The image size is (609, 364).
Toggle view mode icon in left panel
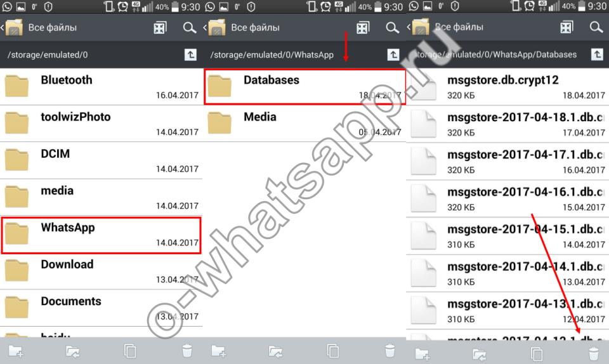[160, 27]
